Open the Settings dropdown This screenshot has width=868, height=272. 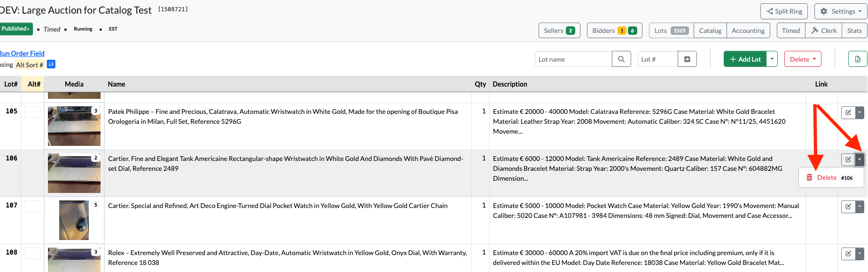841,11
